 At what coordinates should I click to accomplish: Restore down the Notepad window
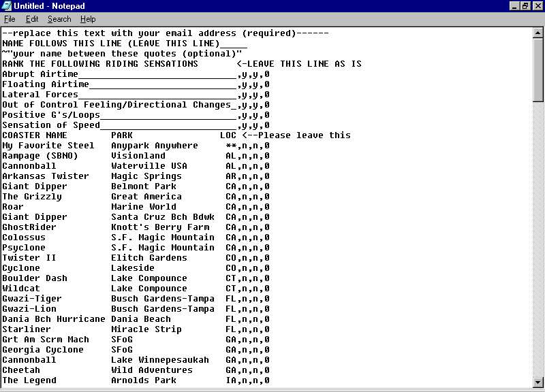(x=525, y=6)
